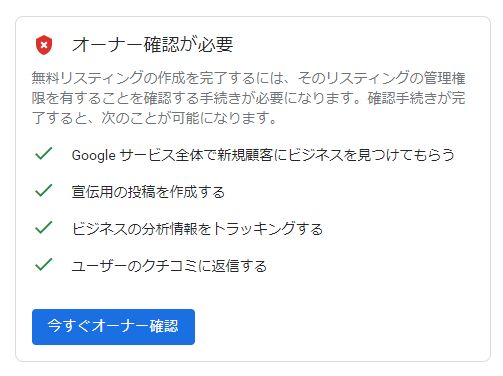Click checkmark next to ビジネスの分析情報 item

click(x=44, y=228)
